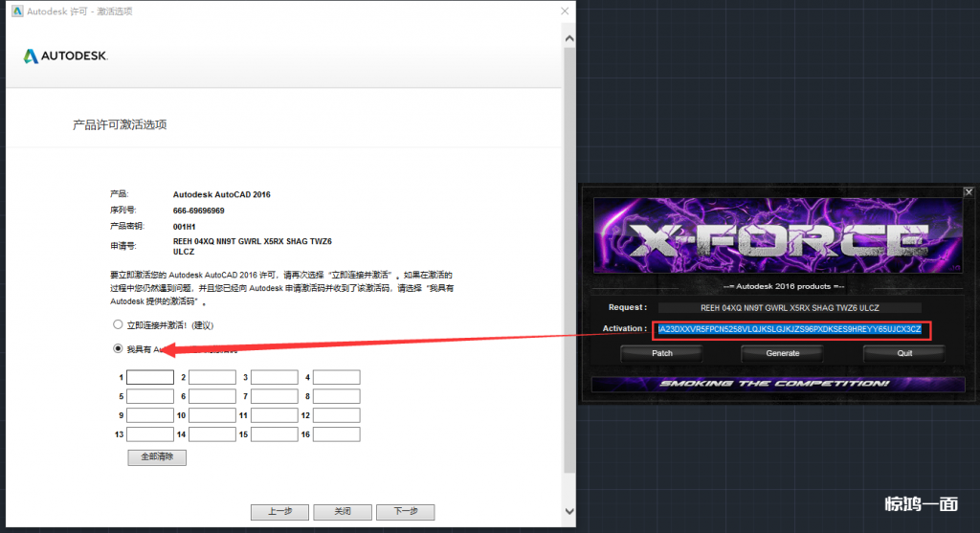Click the Autodesk logo in dialog header

(x=65, y=56)
